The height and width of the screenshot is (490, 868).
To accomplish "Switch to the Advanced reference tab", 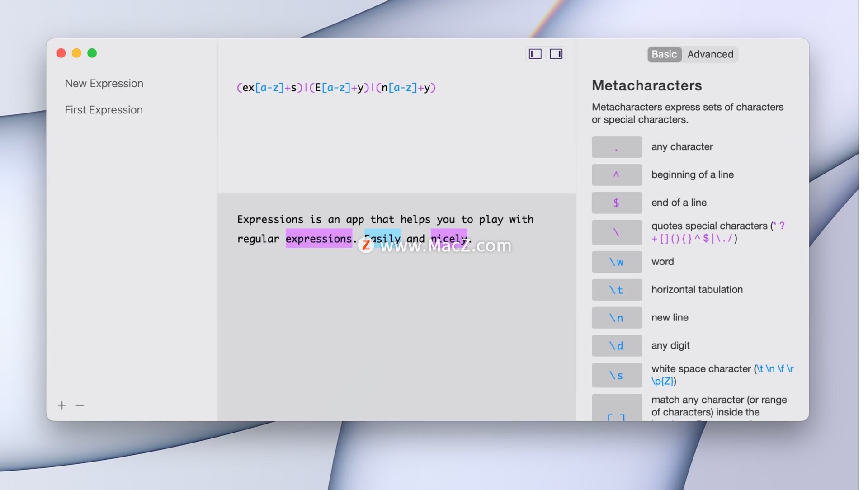I will pyautogui.click(x=710, y=54).
